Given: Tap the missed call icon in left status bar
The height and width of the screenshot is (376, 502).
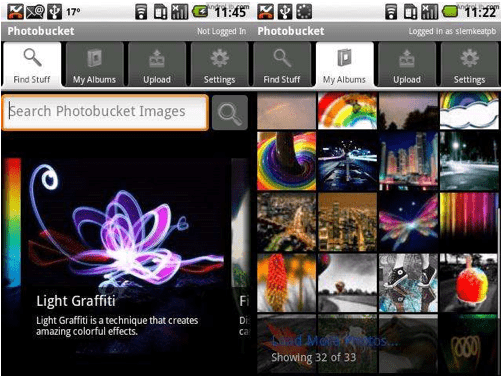Looking at the screenshot, I should coord(15,11).
